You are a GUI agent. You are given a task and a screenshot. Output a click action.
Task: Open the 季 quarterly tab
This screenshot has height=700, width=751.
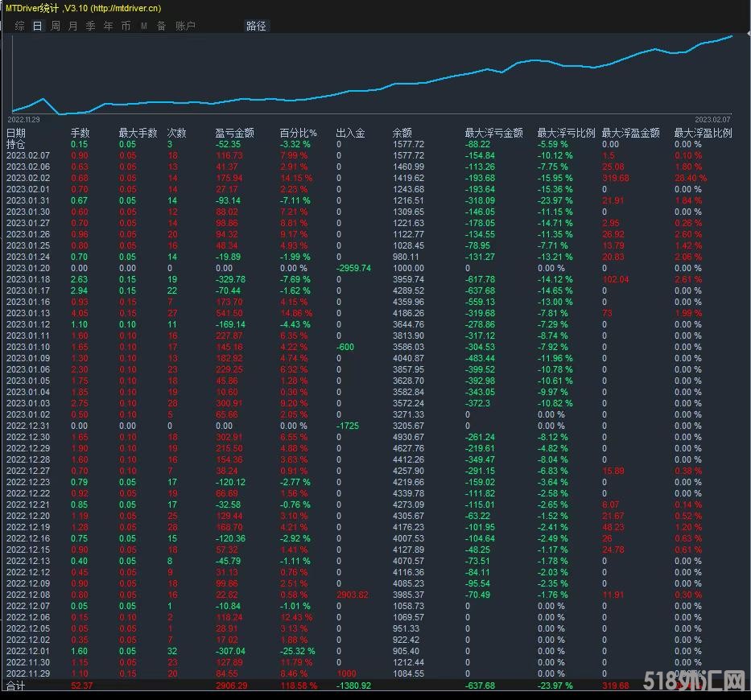pos(90,26)
